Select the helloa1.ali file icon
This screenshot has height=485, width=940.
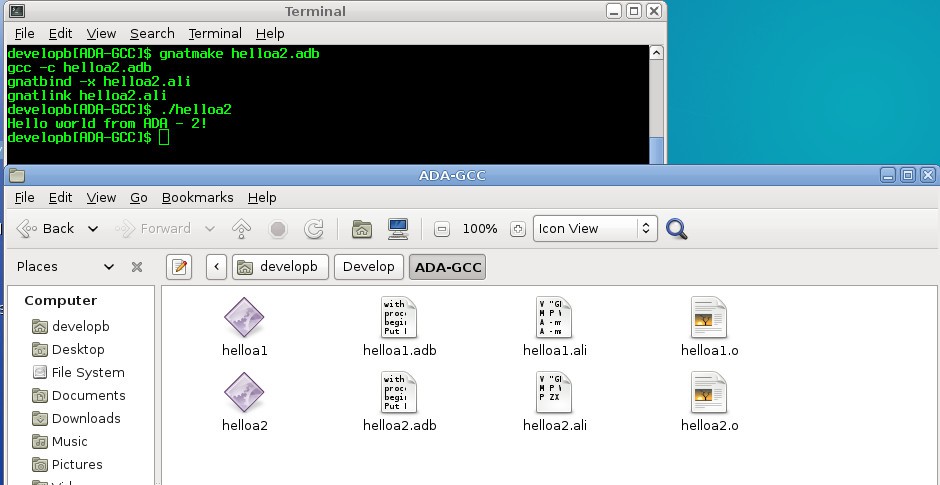tap(554, 317)
